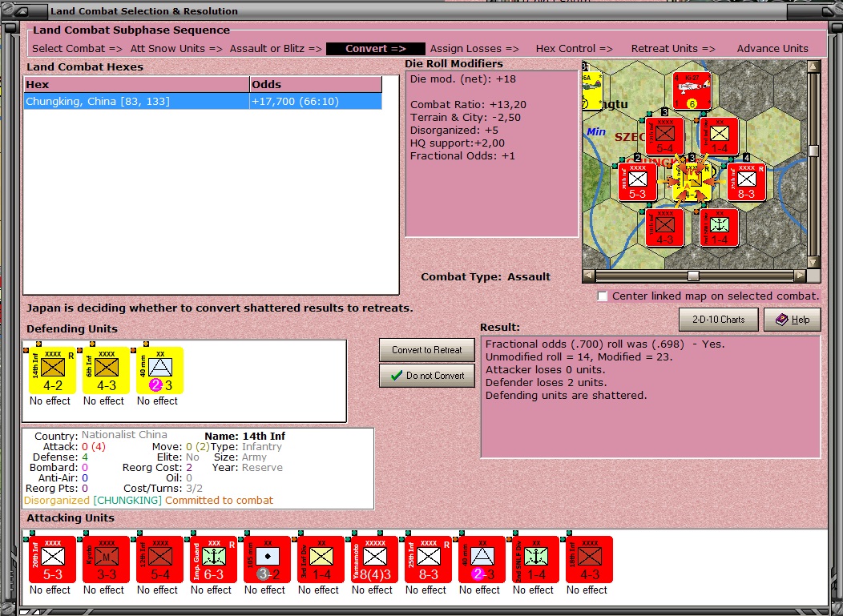The image size is (843, 616).
Task: Pick the yellow defending 40 mm unit
Action: 159,370
